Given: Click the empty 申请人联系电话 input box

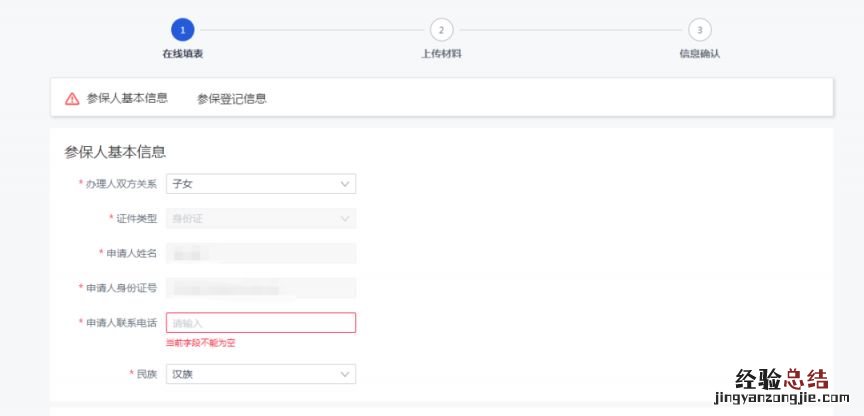Looking at the screenshot, I should pos(260,323).
